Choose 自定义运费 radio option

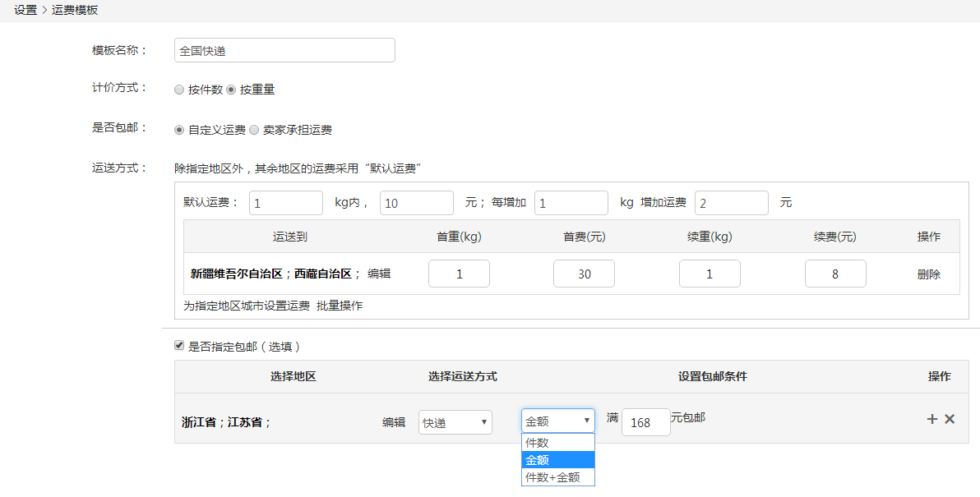pos(179,130)
